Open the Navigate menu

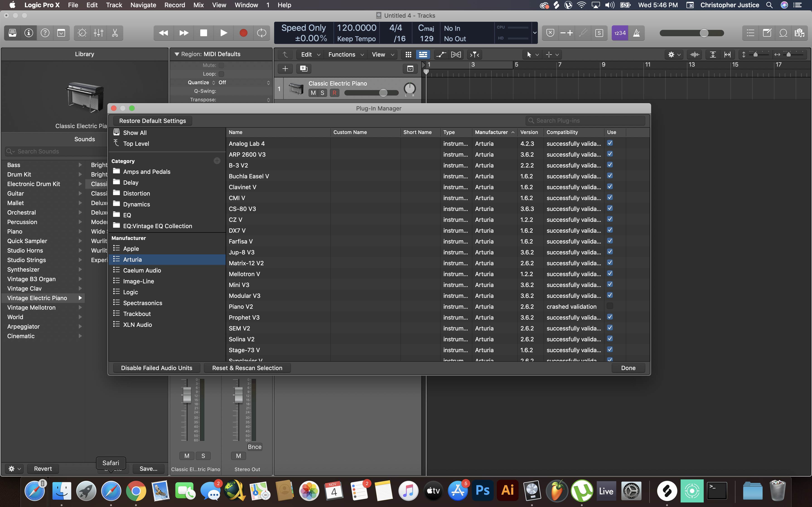(x=143, y=5)
